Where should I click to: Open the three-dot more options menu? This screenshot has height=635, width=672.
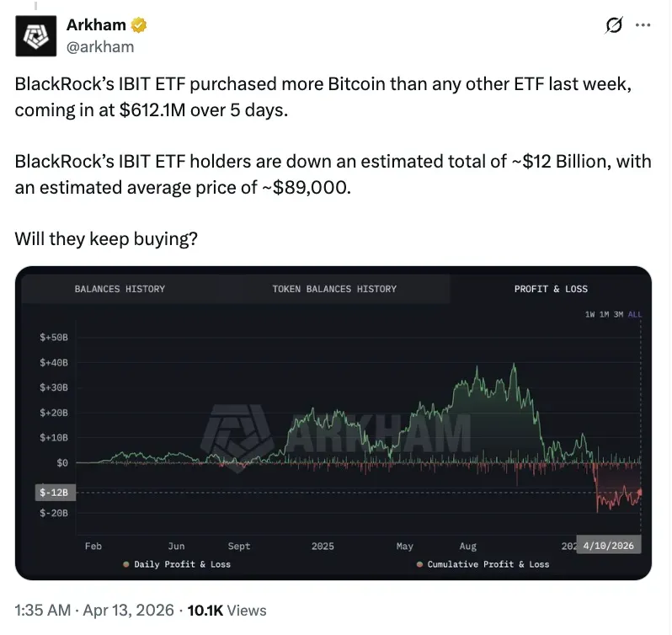tap(643, 25)
